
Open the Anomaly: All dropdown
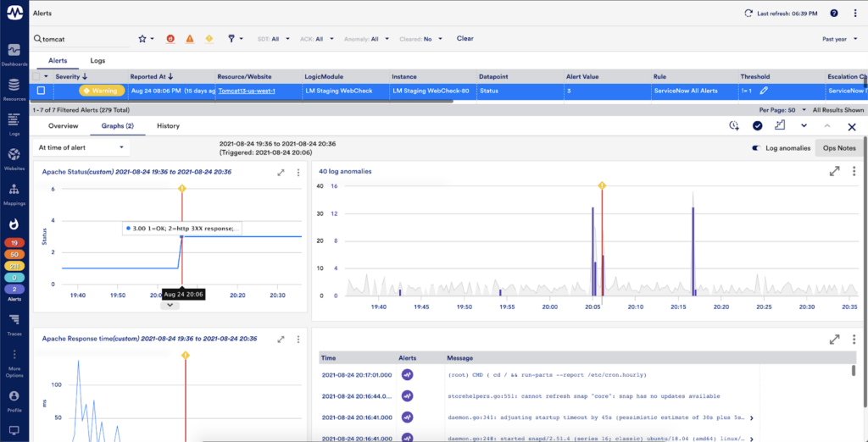coord(367,39)
